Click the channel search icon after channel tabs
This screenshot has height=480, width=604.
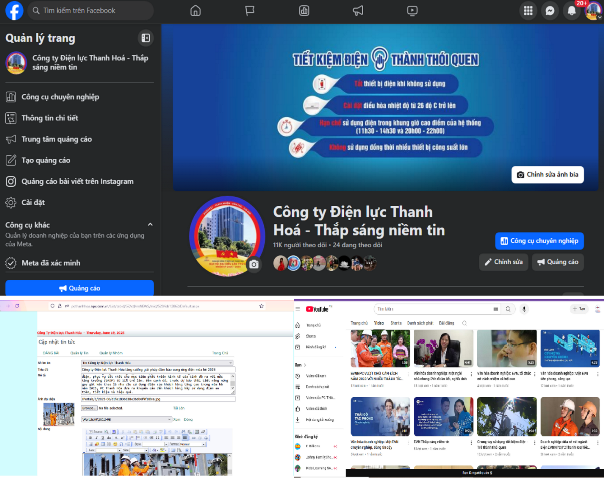(465, 323)
